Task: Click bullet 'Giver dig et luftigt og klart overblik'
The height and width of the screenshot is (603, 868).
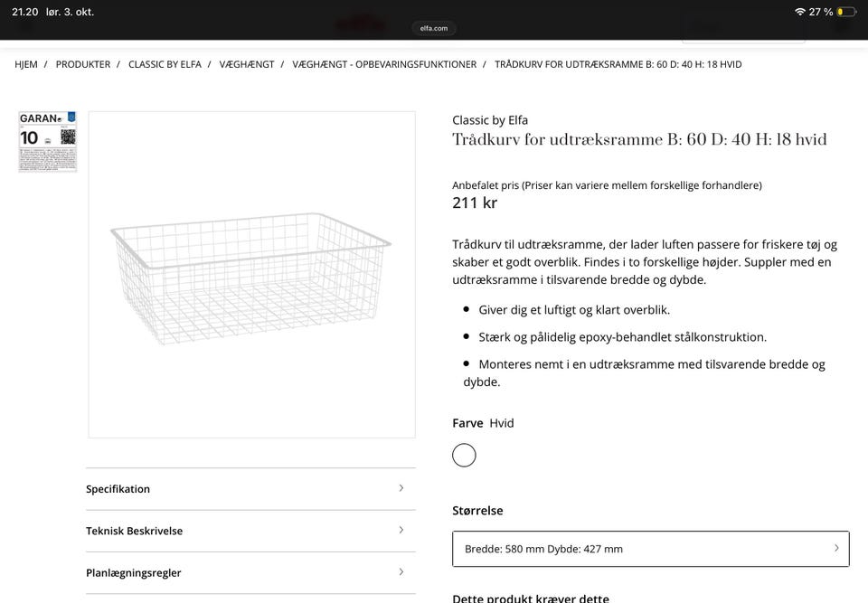Action: [574, 310]
